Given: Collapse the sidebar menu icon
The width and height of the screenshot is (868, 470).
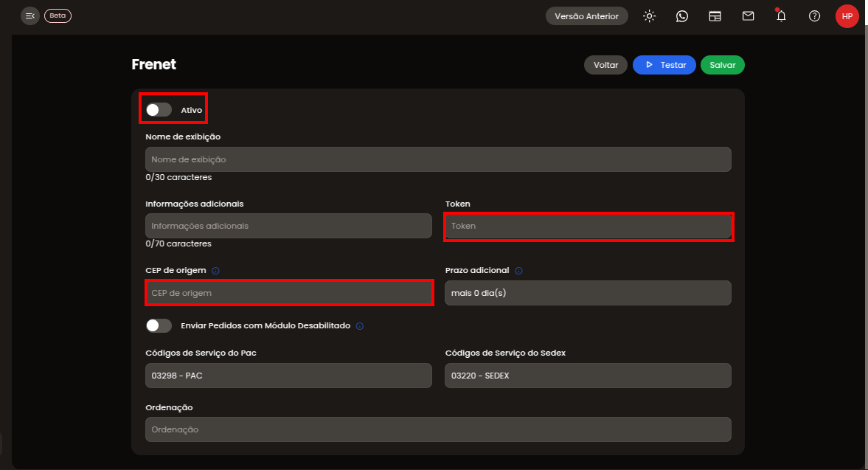Looking at the screenshot, I should (x=30, y=16).
